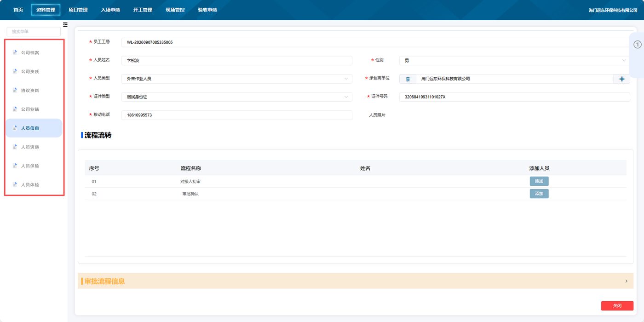Open 人员保险 in the sidebar
Image resolution: width=644 pixels, height=322 pixels.
pos(34,166)
